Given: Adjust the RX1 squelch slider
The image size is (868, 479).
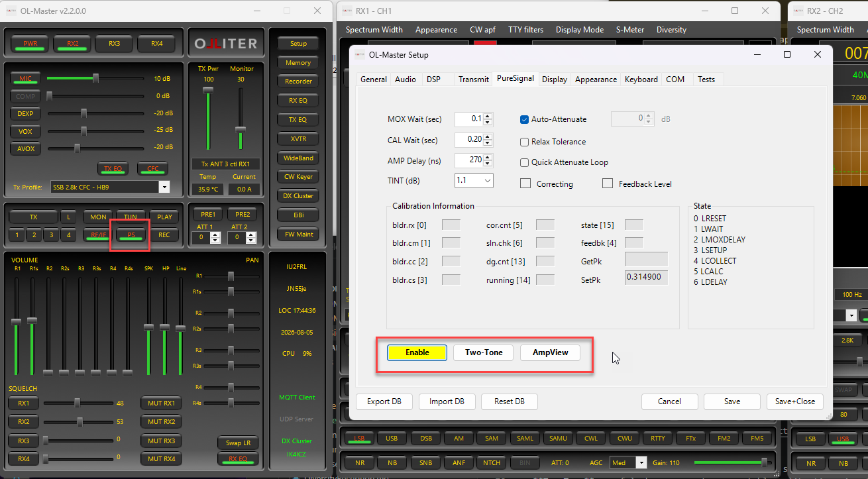Looking at the screenshot, I should [x=78, y=403].
